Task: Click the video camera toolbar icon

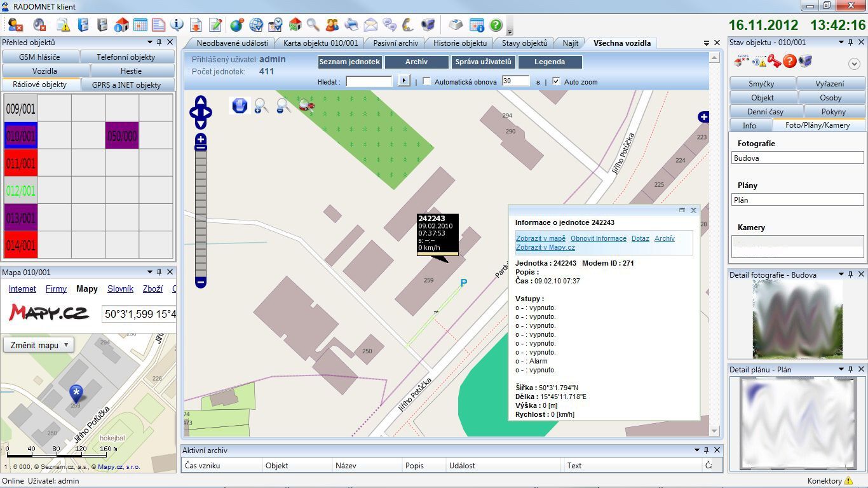Action: click(428, 25)
